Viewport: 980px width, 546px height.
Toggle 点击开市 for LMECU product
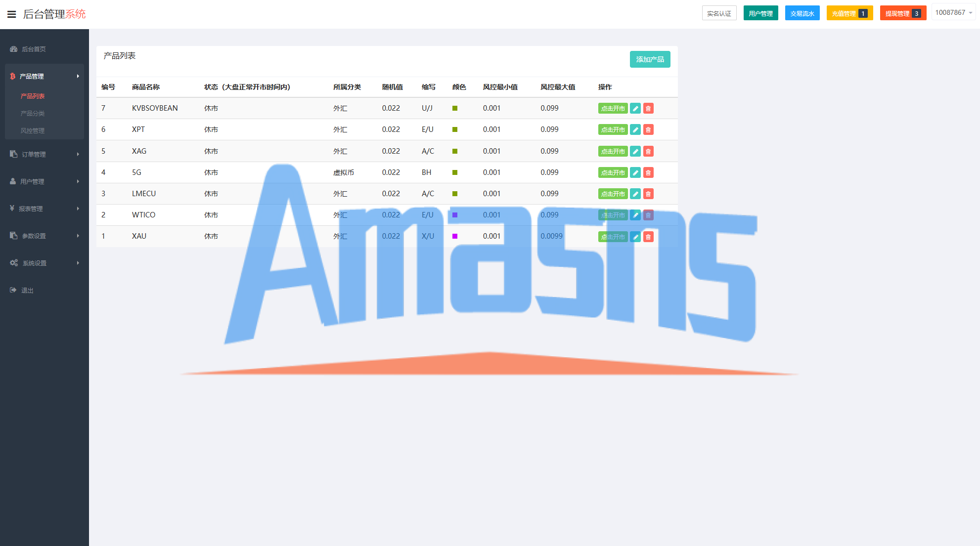[x=613, y=194]
